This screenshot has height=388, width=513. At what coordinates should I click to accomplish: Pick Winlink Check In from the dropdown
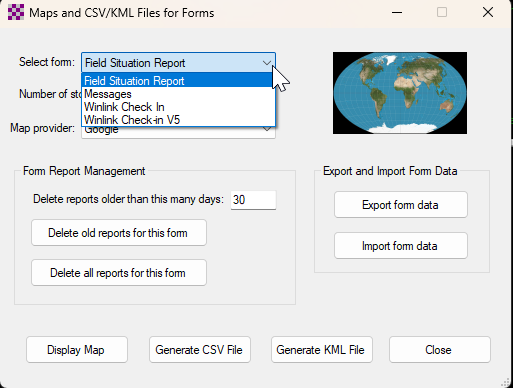point(178,107)
